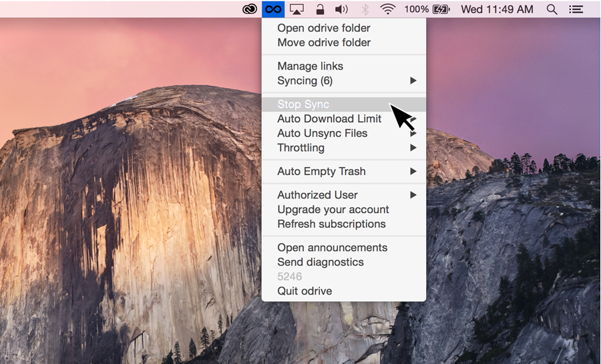Choose Quit odrive
601x364 pixels.
[x=344, y=291]
